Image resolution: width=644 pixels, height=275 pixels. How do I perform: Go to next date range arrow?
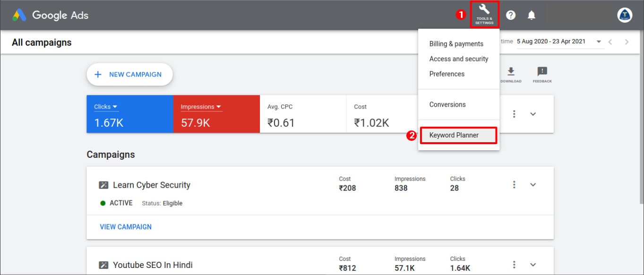click(627, 42)
